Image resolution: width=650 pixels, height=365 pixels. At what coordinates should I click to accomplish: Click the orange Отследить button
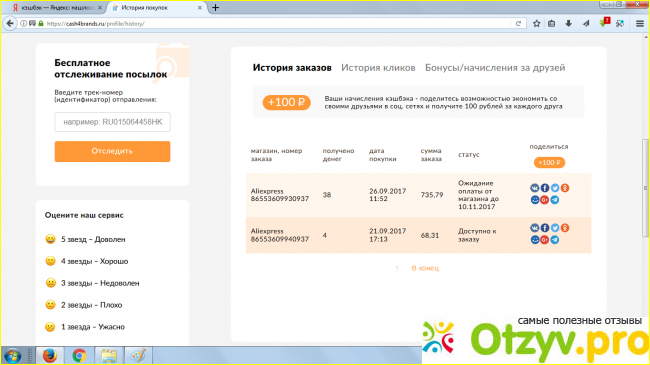click(x=112, y=151)
